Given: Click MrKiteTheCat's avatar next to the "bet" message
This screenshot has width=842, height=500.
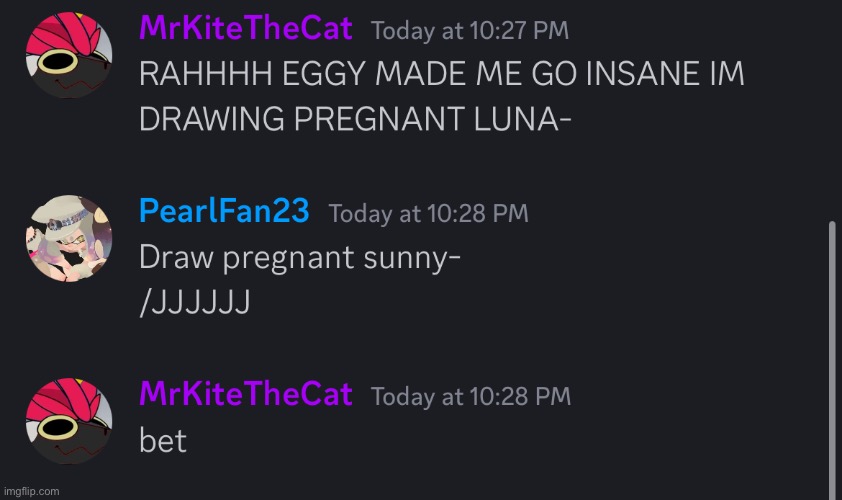Looking at the screenshot, I should (x=69, y=421).
